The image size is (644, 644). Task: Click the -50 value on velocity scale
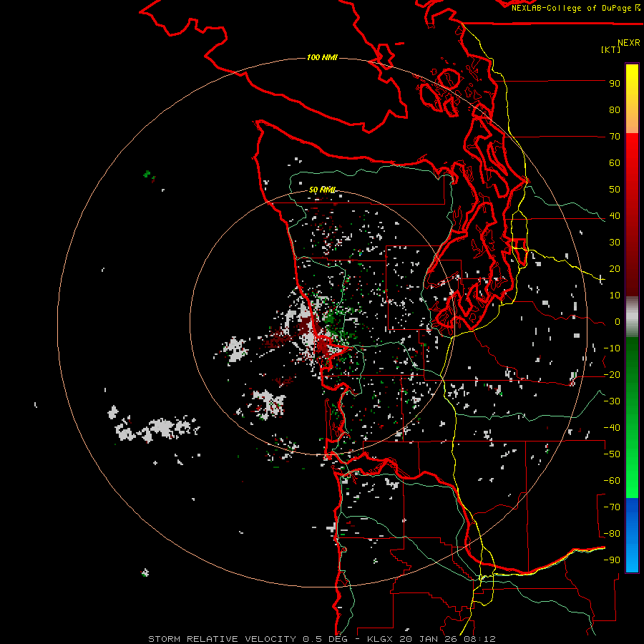tap(612, 454)
